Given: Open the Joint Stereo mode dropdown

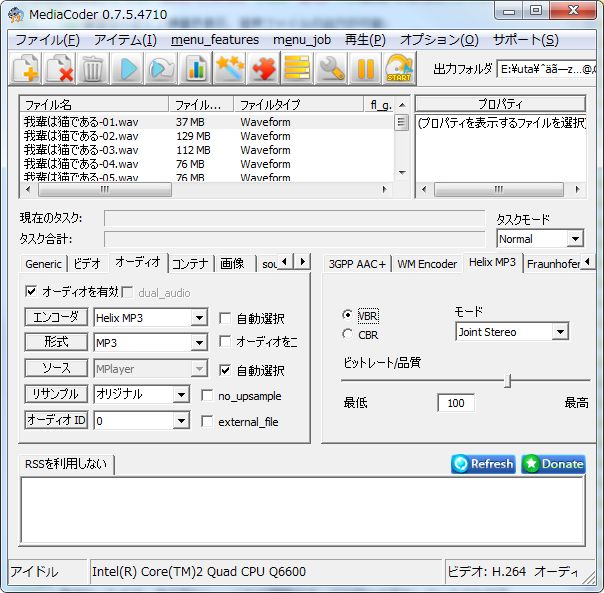Looking at the screenshot, I should (560, 331).
